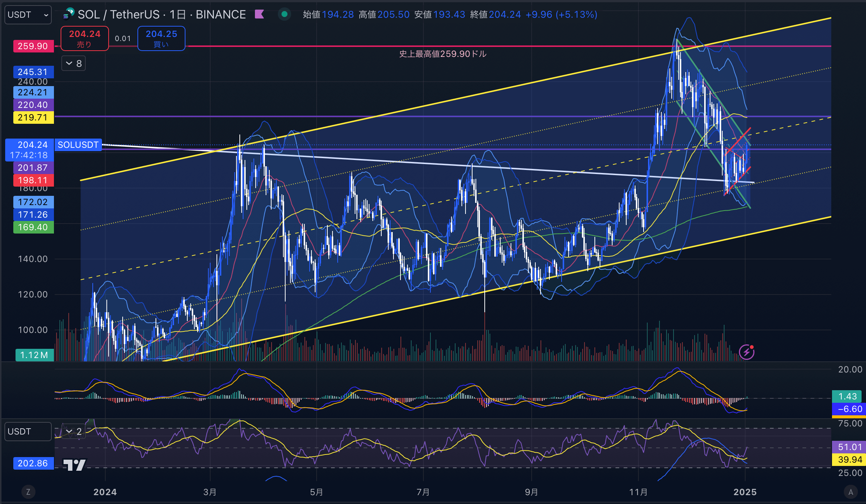Image resolution: width=866 pixels, height=504 pixels.
Task: Click the SOL / TetherUS symbol title
Action: (119, 14)
